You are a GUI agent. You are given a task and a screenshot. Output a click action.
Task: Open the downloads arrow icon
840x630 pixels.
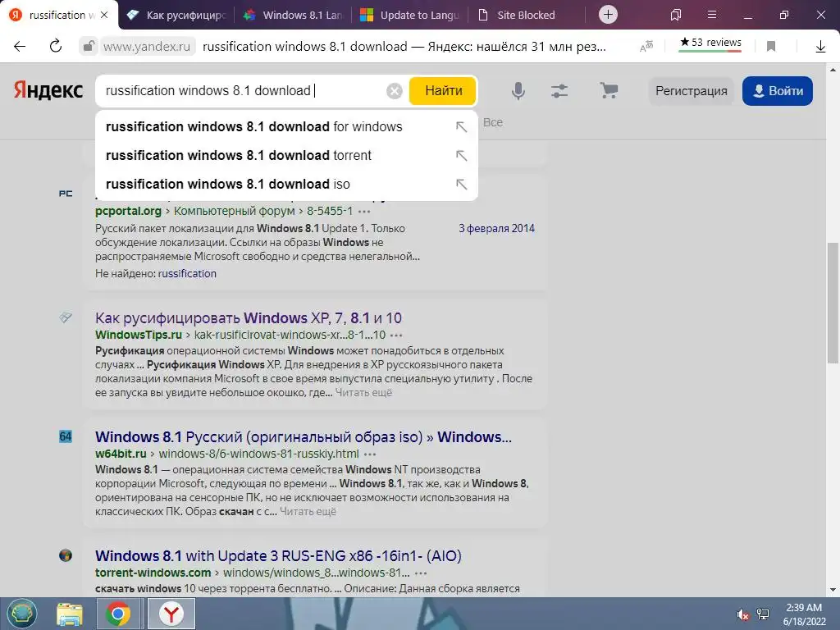click(820, 47)
